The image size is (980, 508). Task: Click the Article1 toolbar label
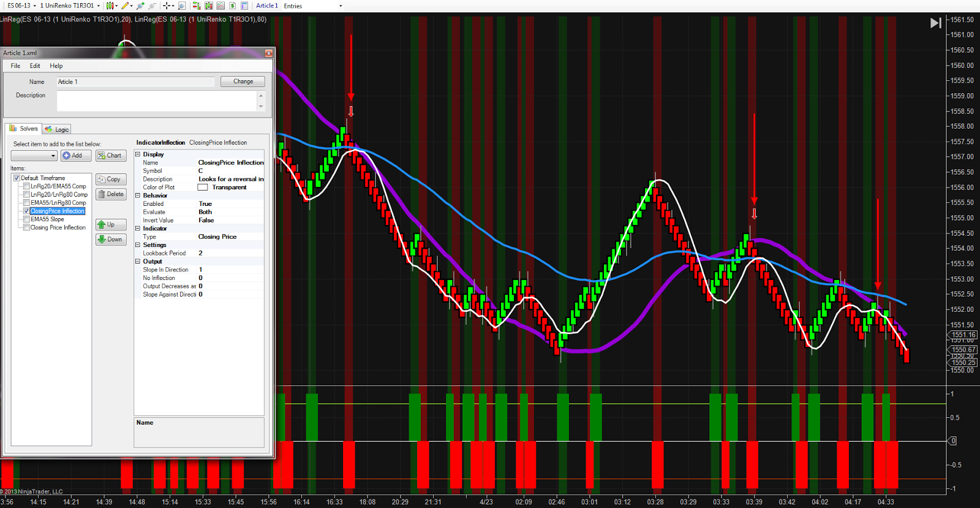pyautogui.click(x=267, y=6)
